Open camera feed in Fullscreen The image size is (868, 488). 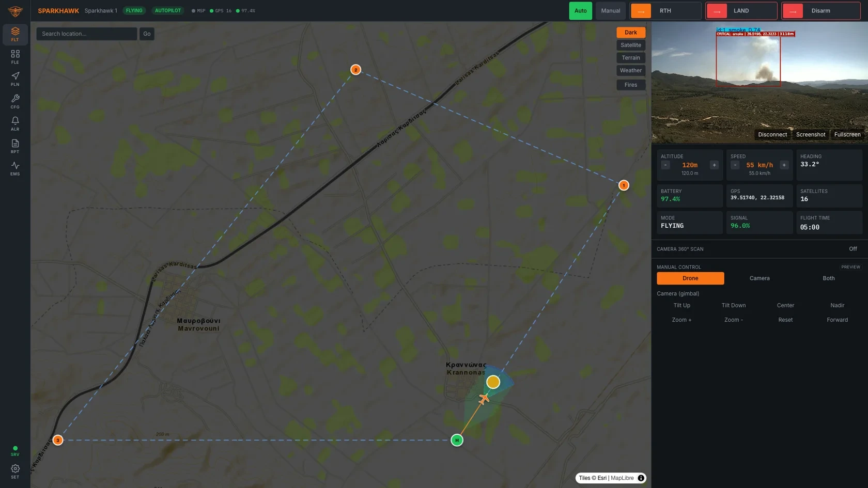[847, 134]
